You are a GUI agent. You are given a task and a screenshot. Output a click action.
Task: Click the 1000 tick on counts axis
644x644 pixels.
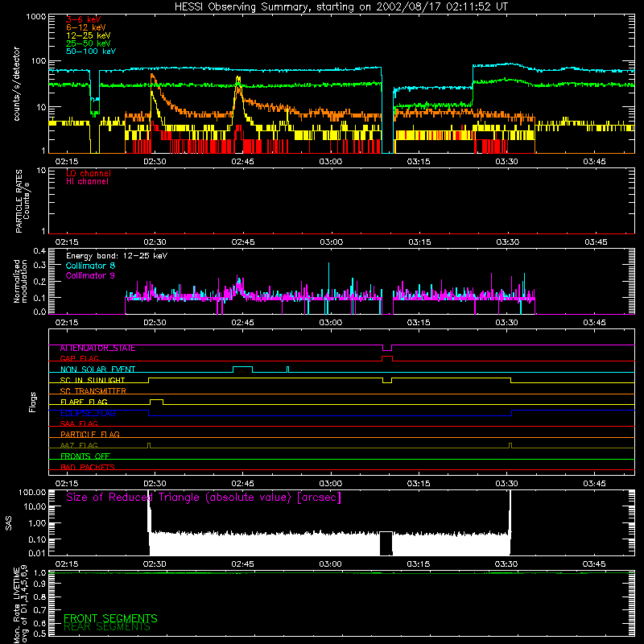tap(36, 17)
